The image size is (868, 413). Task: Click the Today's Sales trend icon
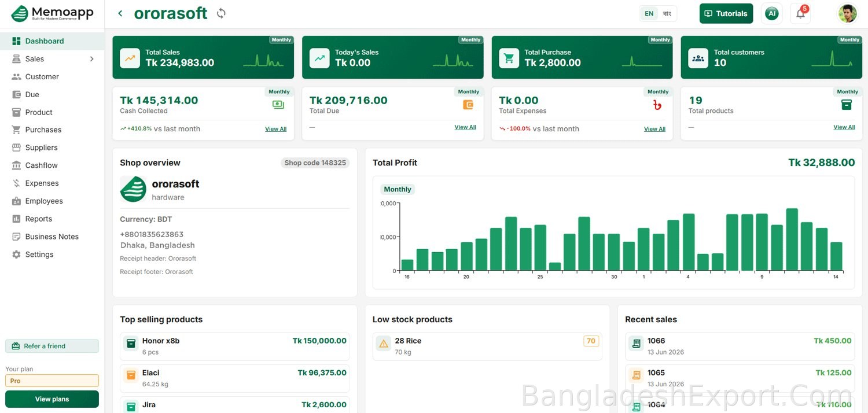(319, 58)
